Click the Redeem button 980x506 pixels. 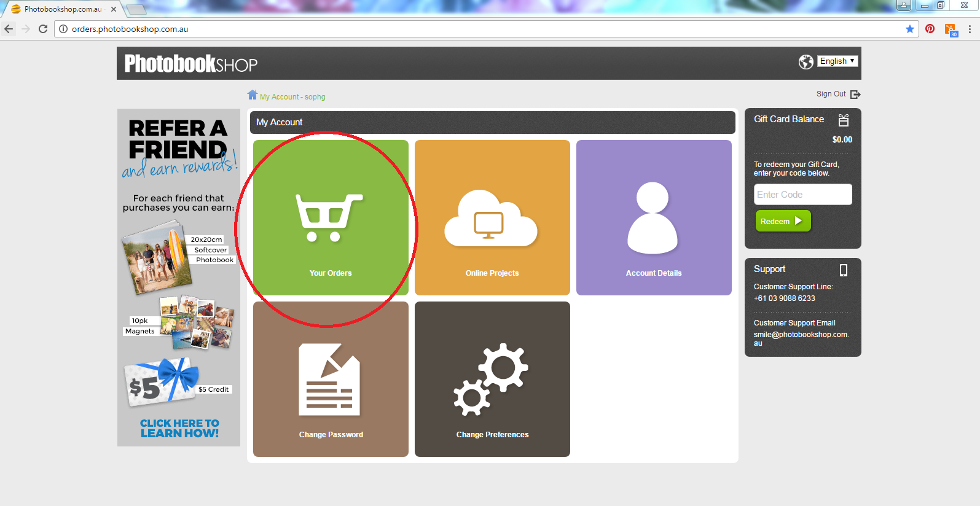783,221
